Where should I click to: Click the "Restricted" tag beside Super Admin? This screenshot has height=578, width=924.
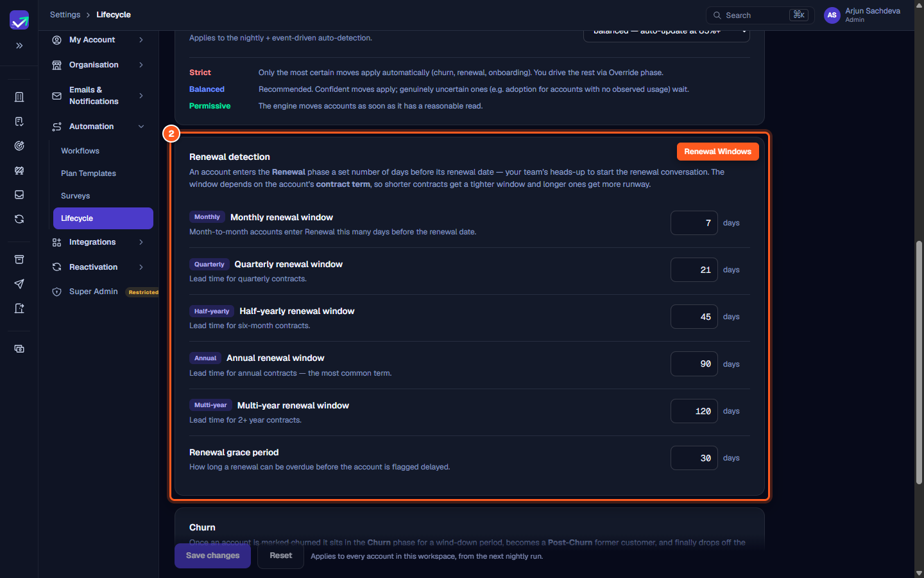click(x=143, y=292)
